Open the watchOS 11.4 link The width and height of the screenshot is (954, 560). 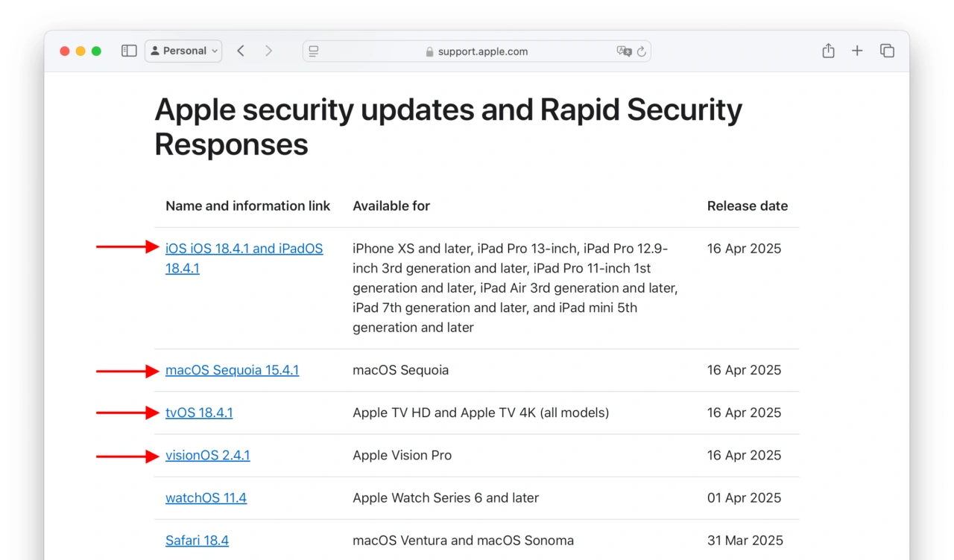[206, 497]
